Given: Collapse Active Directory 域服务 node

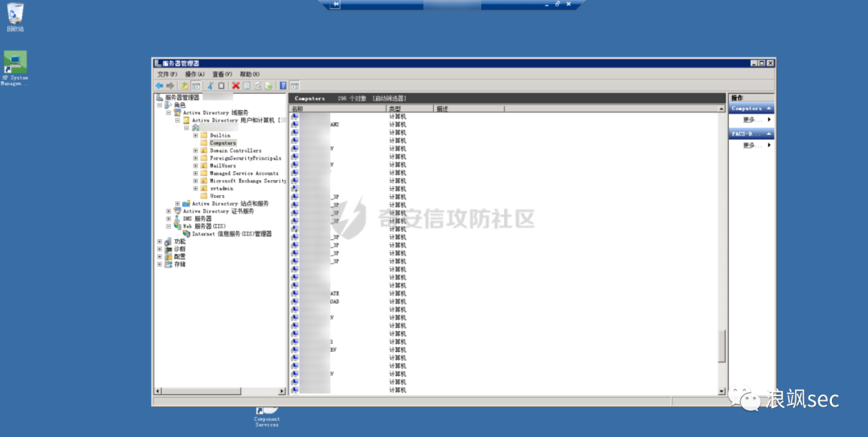Looking at the screenshot, I should click(168, 112).
